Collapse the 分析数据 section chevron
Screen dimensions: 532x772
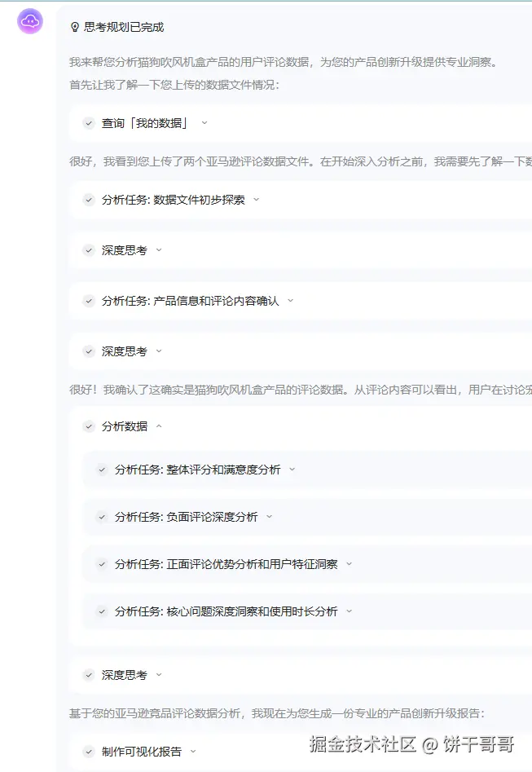click(159, 426)
